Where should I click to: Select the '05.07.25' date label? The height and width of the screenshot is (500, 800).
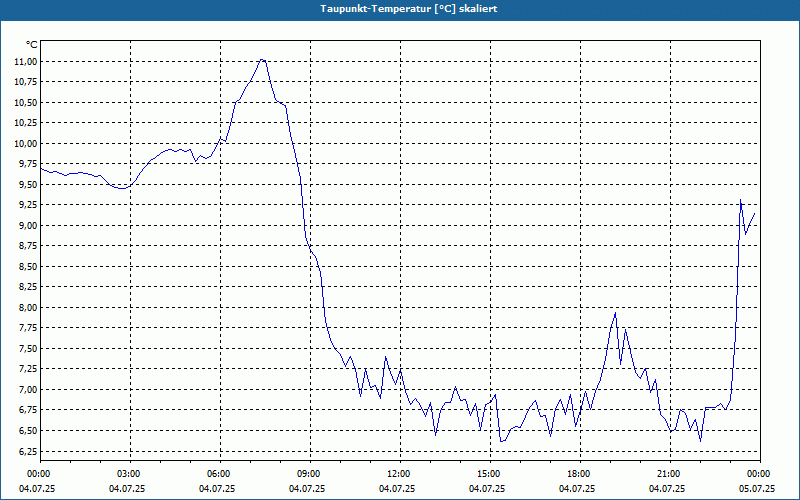757,489
